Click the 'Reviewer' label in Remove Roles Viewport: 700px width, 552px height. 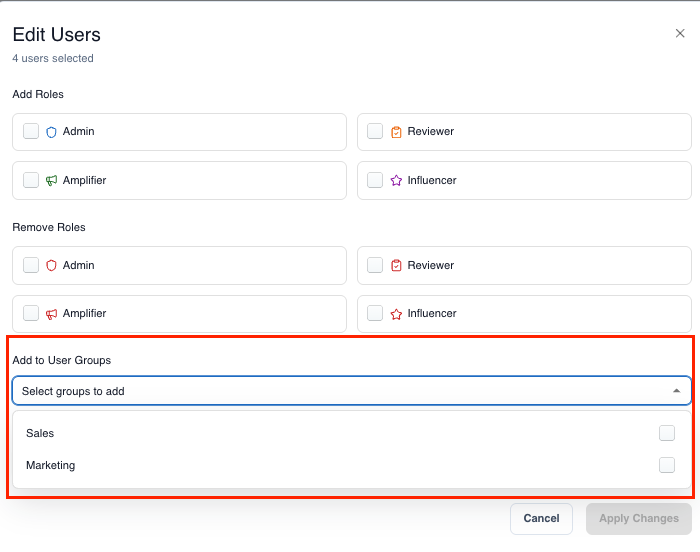click(430, 265)
